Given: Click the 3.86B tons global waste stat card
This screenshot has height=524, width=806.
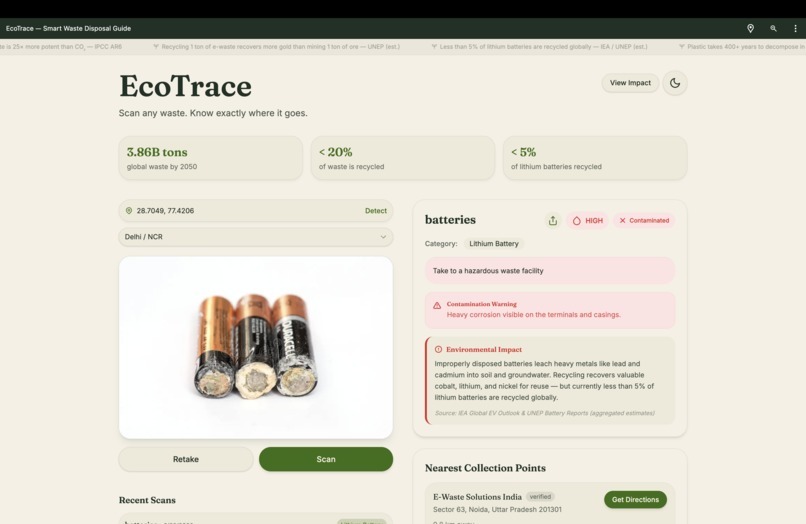Looking at the screenshot, I should [x=211, y=158].
